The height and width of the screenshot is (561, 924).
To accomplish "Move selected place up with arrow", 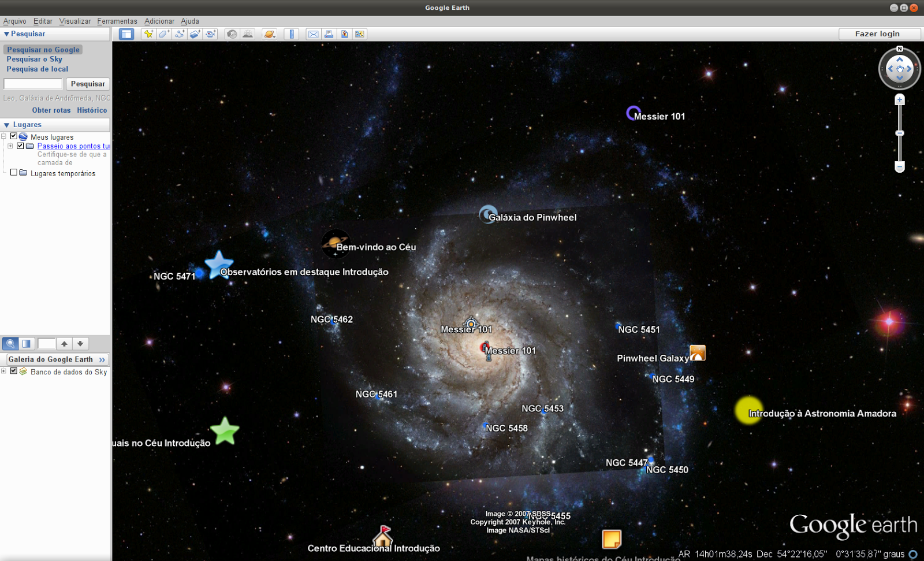I will point(64,344).
